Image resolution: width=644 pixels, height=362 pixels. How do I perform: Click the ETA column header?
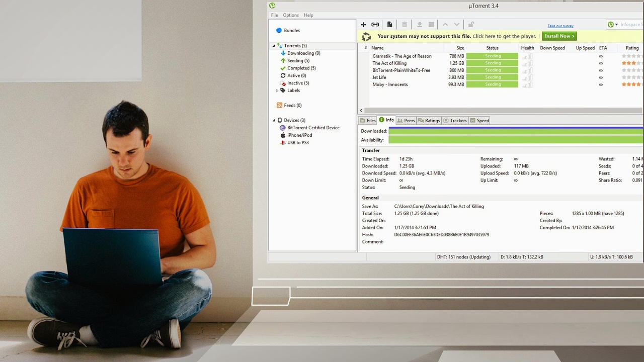(603, 48)
